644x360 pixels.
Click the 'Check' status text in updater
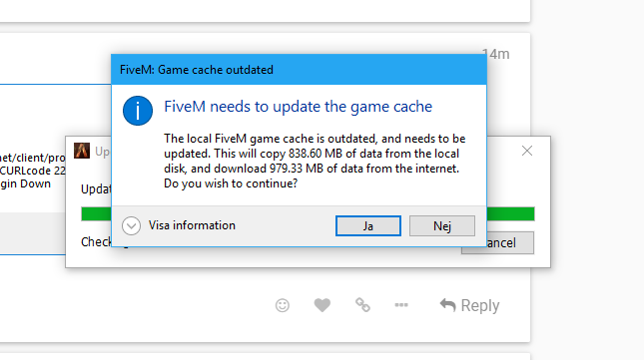[x=96, y=242]
